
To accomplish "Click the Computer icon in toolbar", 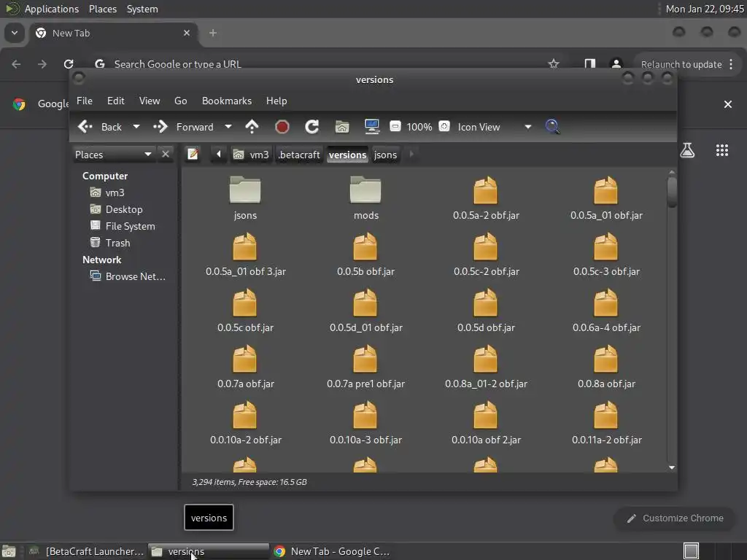I will pyautogui.click(x=372, y=127).
